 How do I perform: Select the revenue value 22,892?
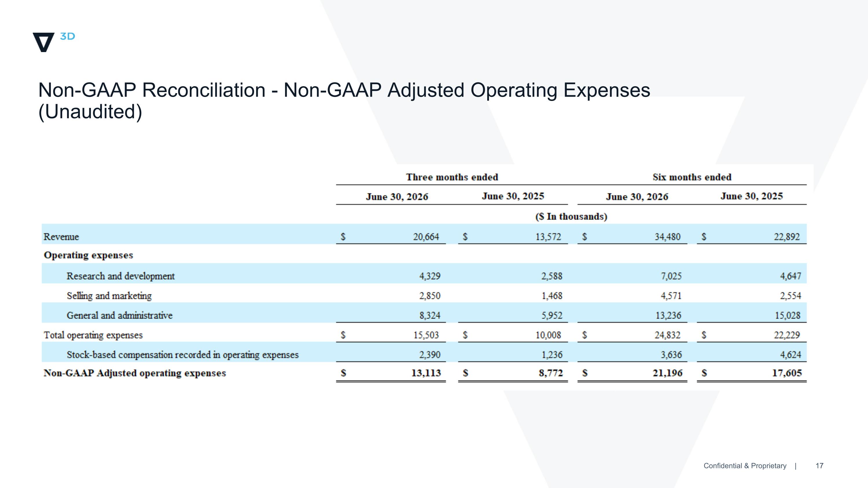pyautogui.click(x=787, y=237)
